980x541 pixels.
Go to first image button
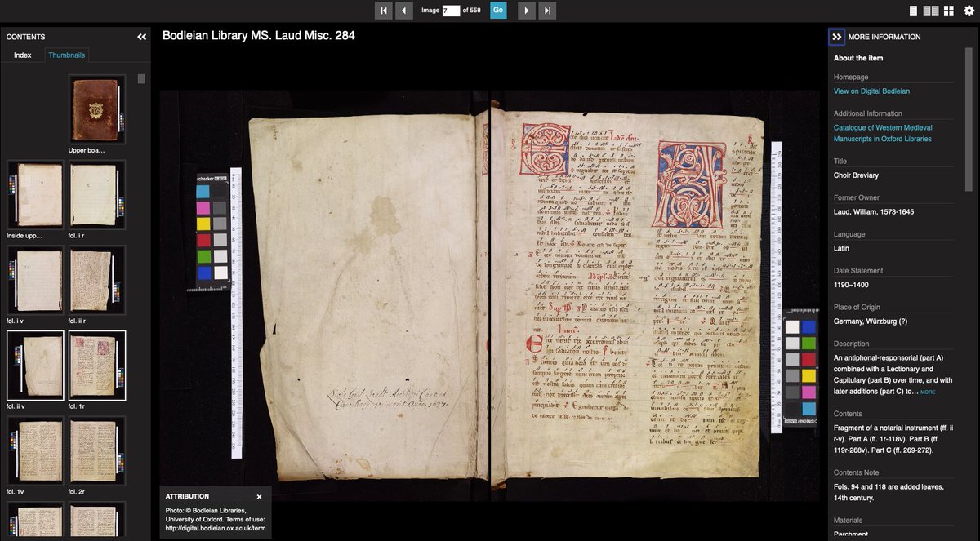[x=384, y=11]
